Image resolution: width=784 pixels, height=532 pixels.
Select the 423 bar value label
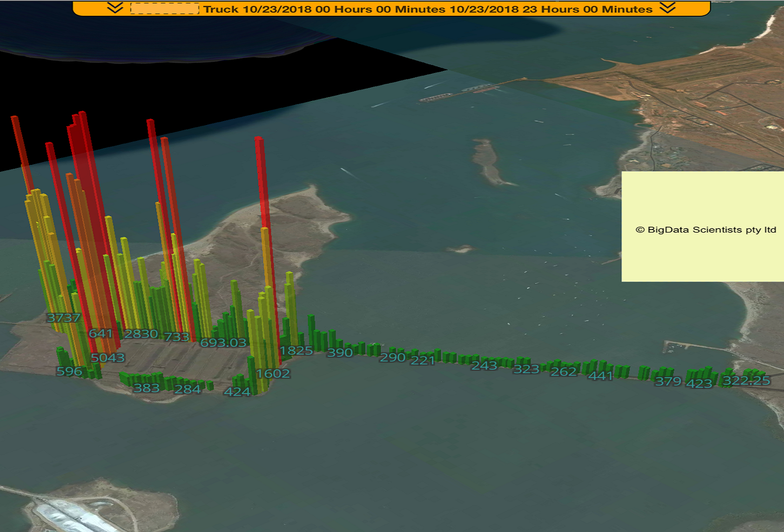click(699, 383)
